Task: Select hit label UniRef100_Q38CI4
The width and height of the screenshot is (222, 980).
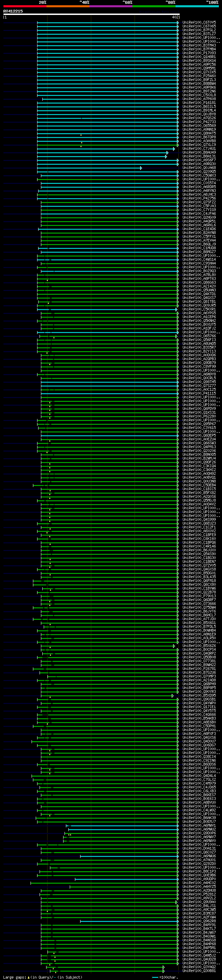Action: 199,757
